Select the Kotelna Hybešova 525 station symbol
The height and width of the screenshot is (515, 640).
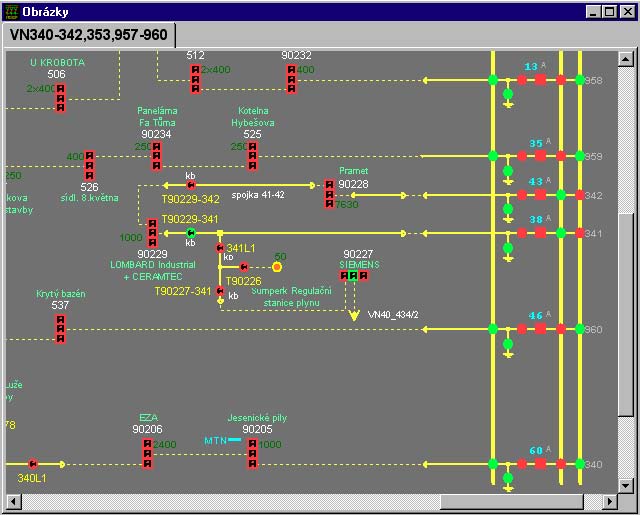pos(252,156)
